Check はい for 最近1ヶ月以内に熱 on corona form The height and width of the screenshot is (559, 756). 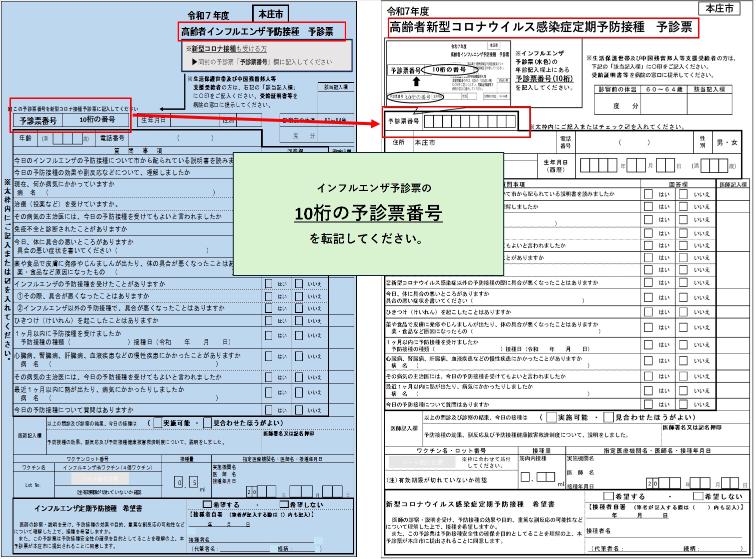[648, 390]
